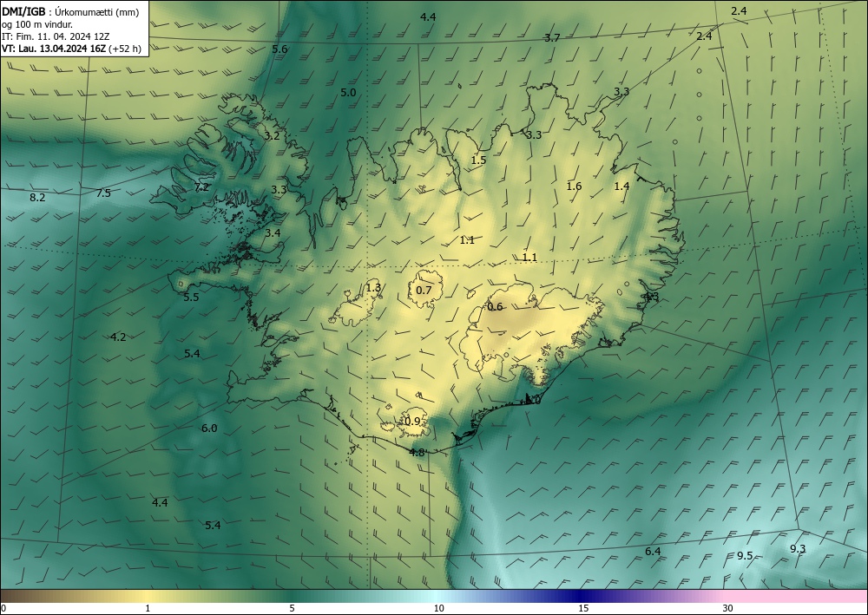Viewport: 868px width, 615px height.
Task: Click the 3.7 value label
Action: (552, 38)
